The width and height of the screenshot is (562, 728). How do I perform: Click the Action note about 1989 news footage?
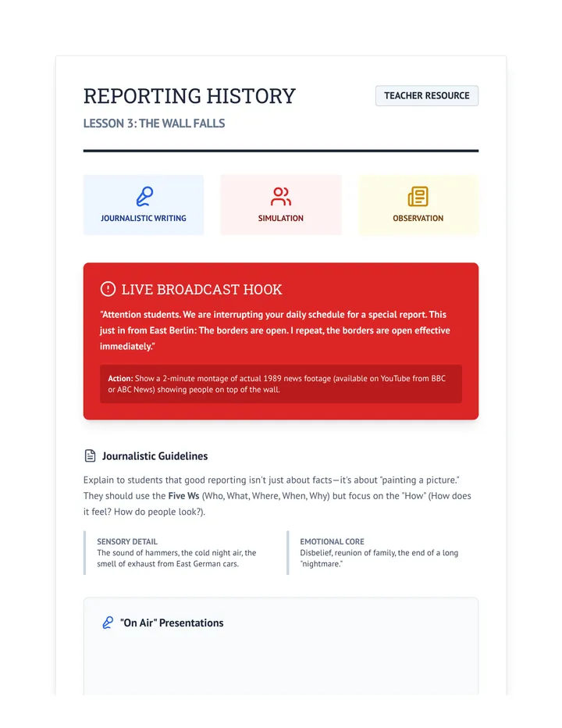click(281, 384)
